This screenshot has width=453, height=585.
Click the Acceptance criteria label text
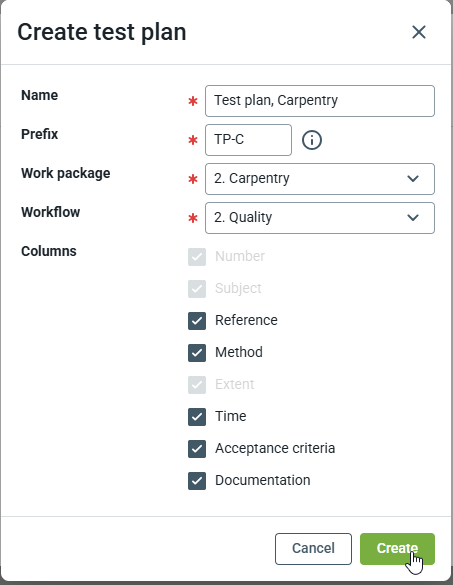tap(275, 448)
